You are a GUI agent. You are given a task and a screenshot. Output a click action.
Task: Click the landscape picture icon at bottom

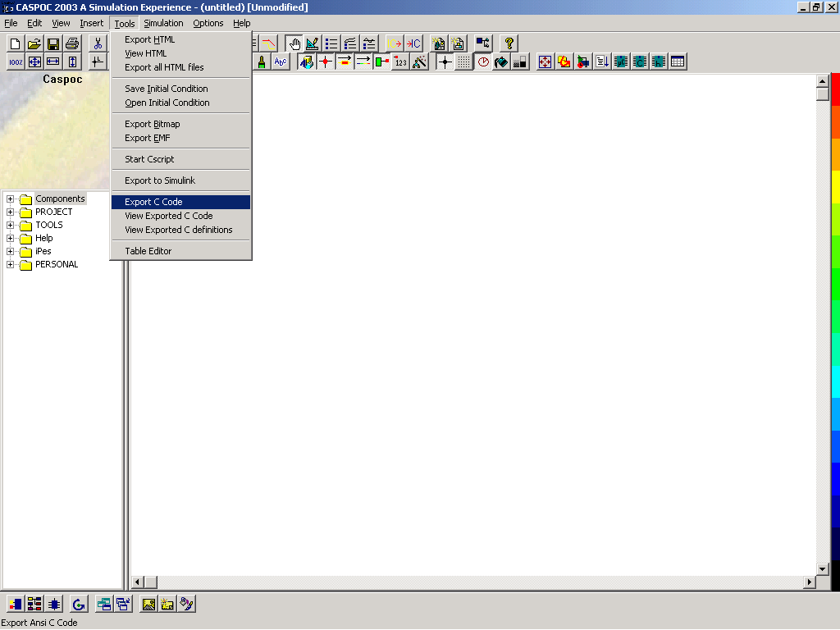[x=148, y=605]
